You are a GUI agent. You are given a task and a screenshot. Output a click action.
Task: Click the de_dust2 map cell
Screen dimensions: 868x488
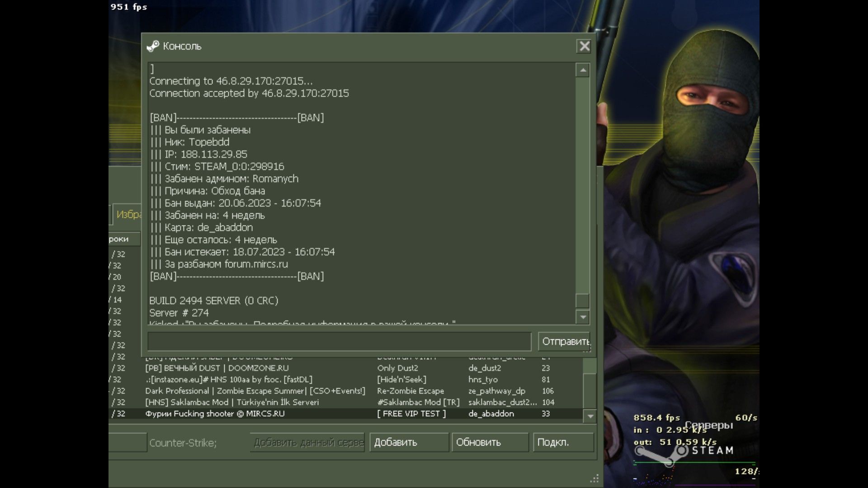coord(485,368)
